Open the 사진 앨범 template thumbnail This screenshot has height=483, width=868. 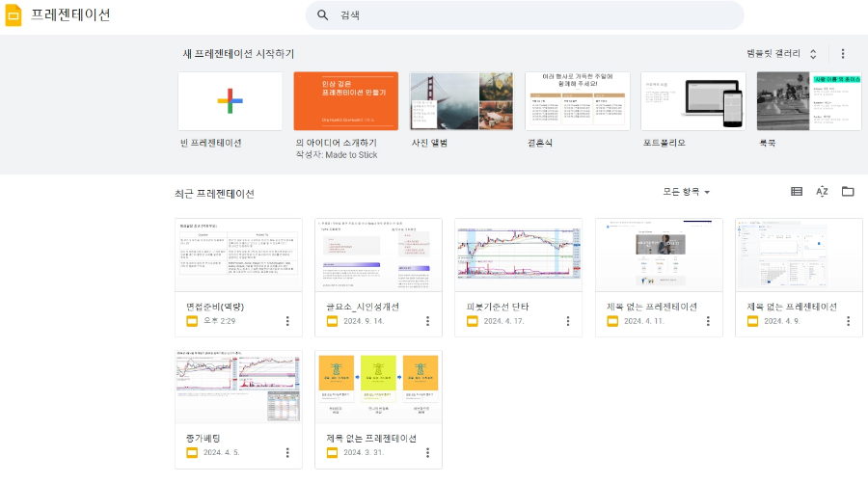[x=462, y=101]
